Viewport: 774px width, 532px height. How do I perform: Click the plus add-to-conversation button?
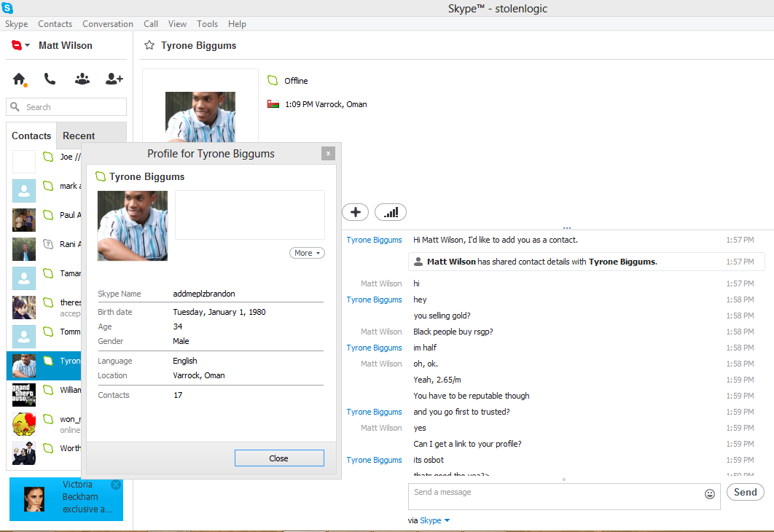pos(356,212)
